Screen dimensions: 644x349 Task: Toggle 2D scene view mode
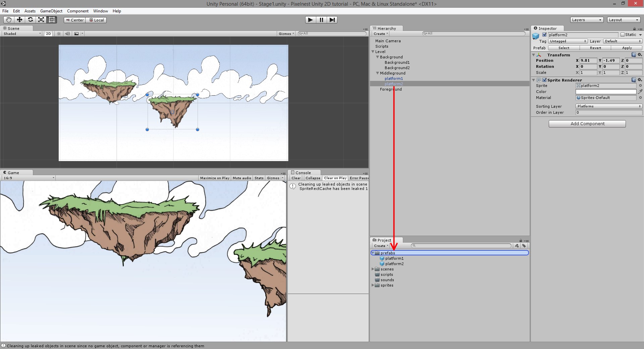click(x=48, y=34)
